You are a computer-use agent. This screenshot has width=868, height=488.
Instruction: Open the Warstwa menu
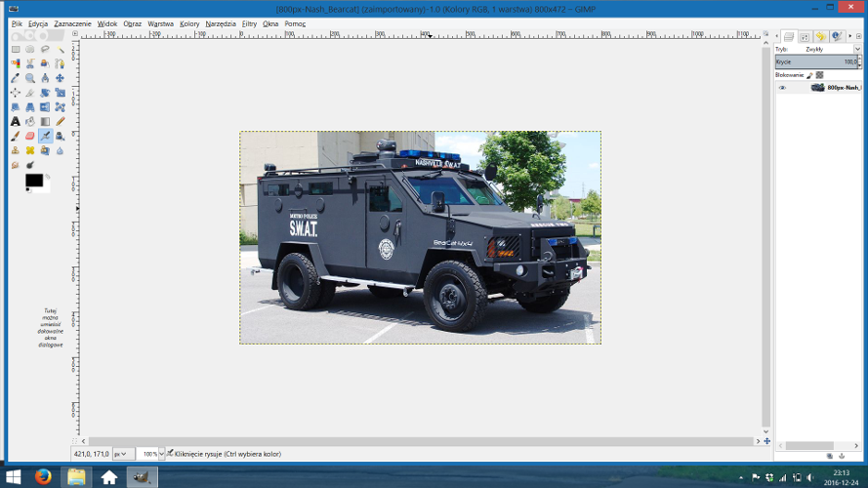pyautogui.click(x=160, y=23)
